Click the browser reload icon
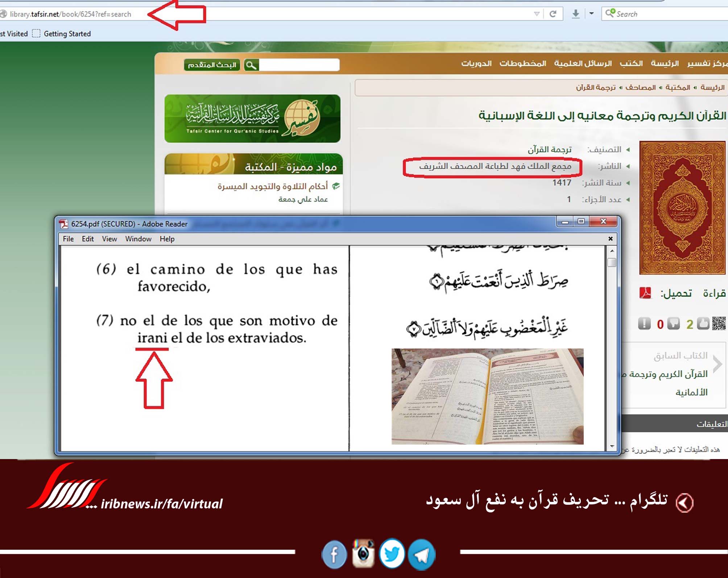Screen dimensions: 728x578 click(x=553, y=14)
